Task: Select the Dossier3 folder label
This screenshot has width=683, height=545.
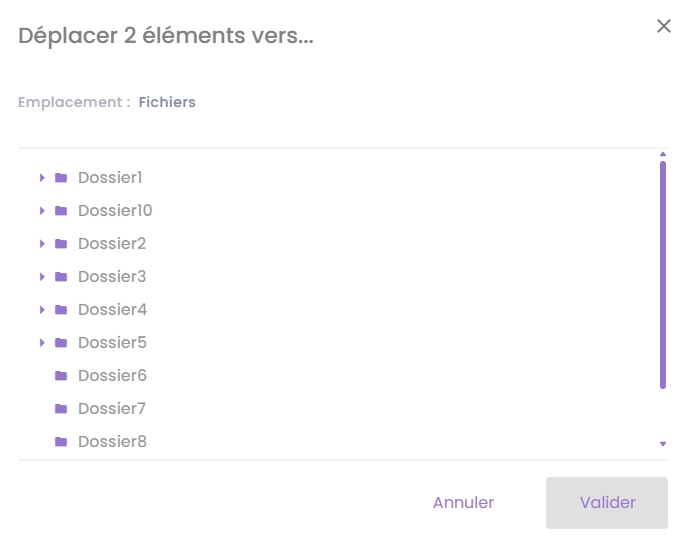Action: pyautogui.click(x=112, y=277)
